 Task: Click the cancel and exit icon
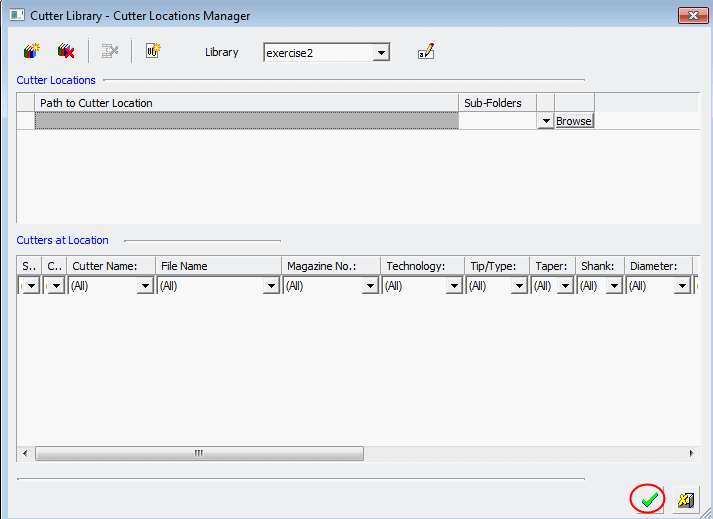(x=686, y=499)
